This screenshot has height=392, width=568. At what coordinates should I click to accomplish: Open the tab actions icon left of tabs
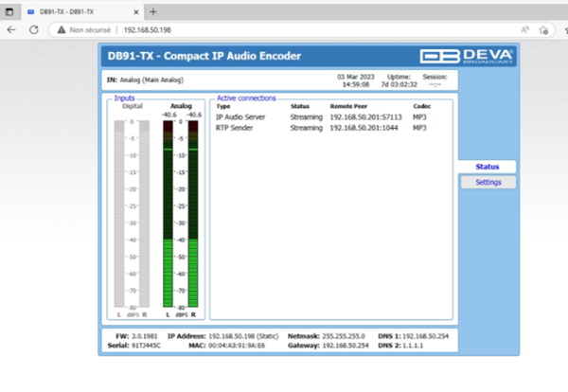pos(9,11)
